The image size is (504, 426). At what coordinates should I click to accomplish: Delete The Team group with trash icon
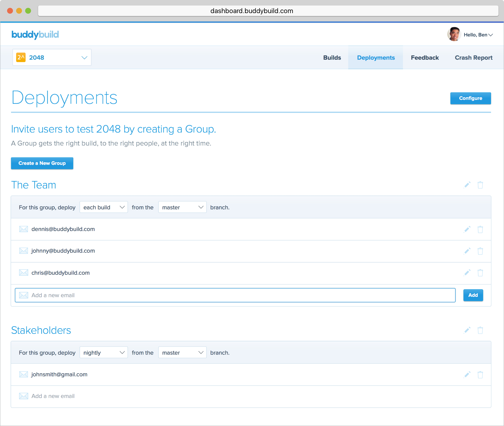pos(480,185)
